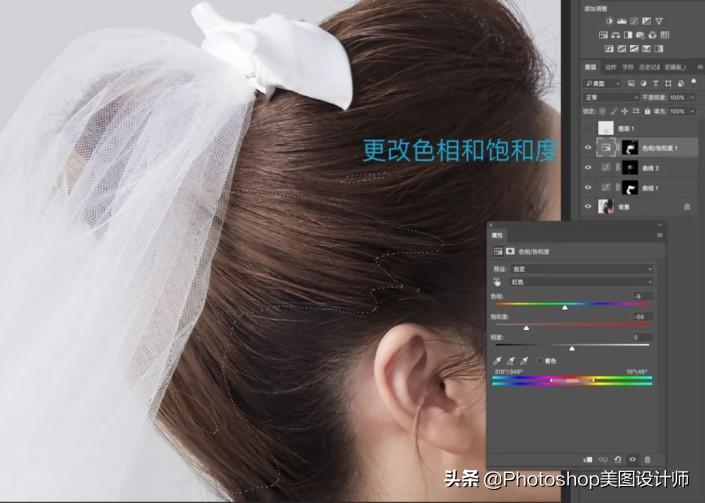Screen dimensions: 705x503
Task: Reset adjustment to defaults icon
Action: point(617,458)
